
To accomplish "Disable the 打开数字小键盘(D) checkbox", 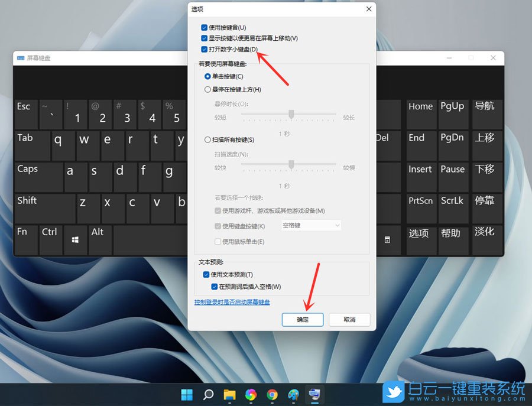I will click(204, 50).
